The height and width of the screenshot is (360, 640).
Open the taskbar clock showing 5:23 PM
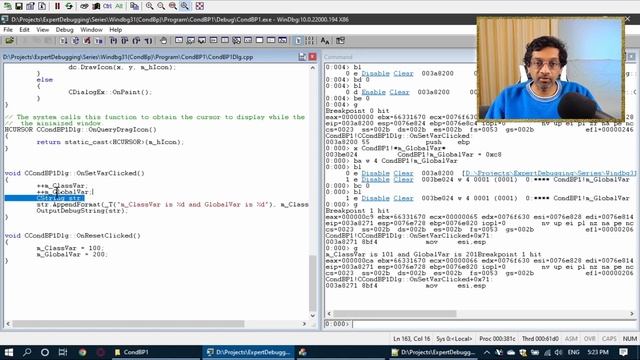pyautogui.click(x=598, y=352)
